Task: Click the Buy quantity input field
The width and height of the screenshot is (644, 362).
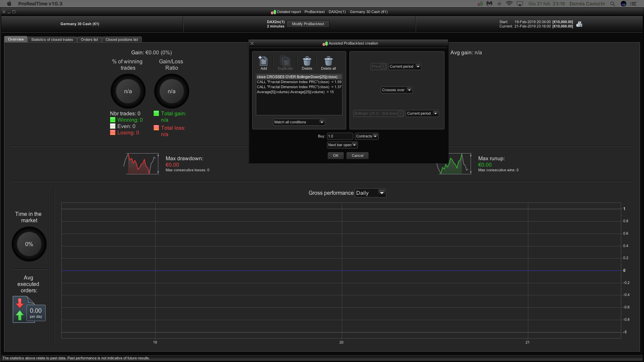Action: pyautogui.click(x=340, y=136)
